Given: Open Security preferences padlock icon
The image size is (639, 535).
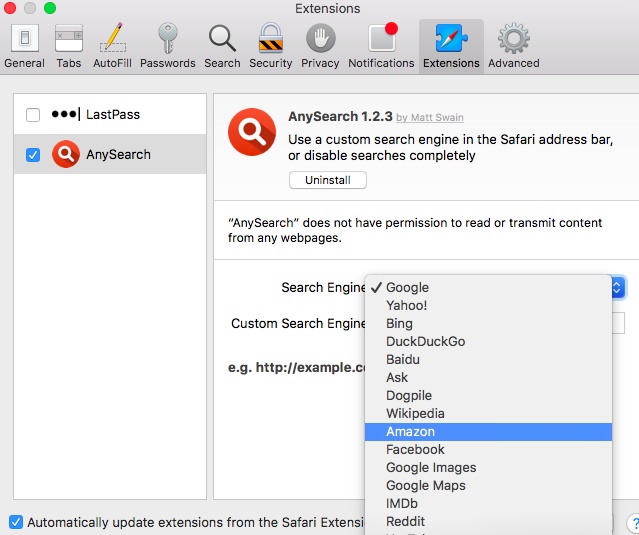Looking at the screenshot, I should (x=271, y=46).
